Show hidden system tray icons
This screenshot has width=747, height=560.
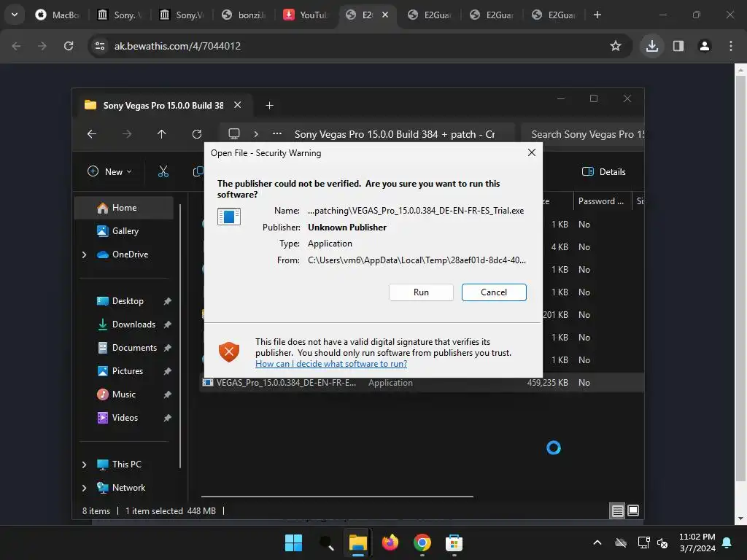[x=597, y=542]
